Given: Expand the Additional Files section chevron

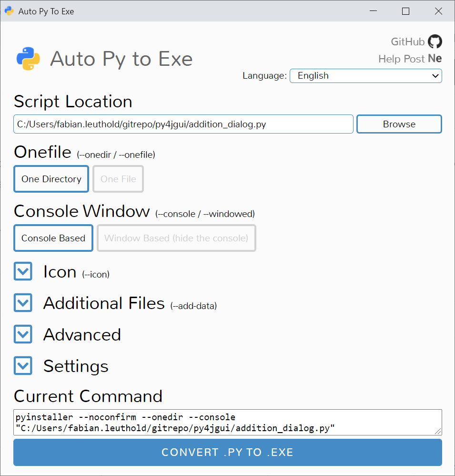Looking at the screenshot, I should (x=23, y=303).
